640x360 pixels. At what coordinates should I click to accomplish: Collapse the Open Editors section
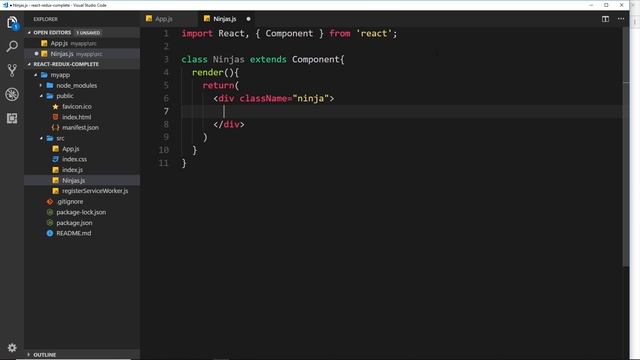coord(52,32)
